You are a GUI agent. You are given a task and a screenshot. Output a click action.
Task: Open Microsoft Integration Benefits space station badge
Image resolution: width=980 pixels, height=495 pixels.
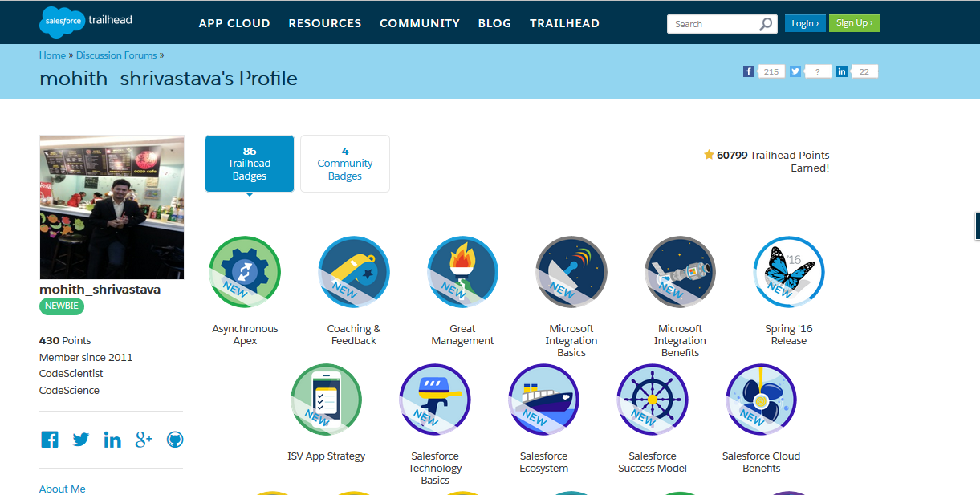[x=681, y=272]
